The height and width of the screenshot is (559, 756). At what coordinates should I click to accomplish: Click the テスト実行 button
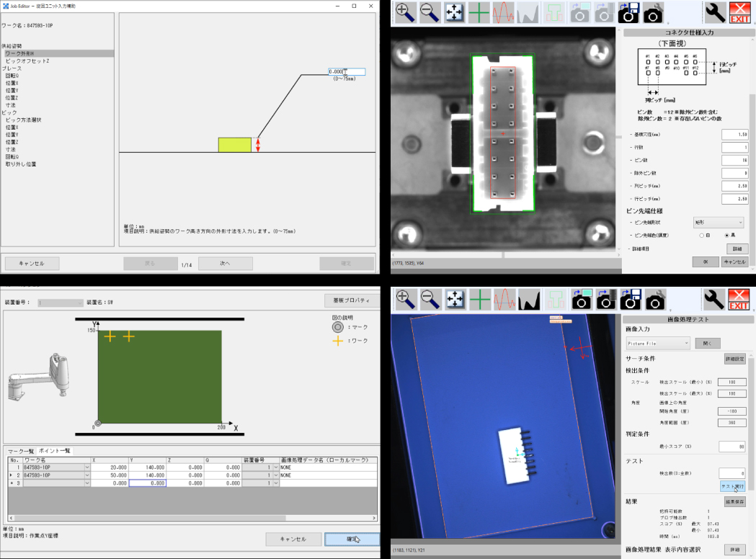pyautogui.click(x=732, y=487)
